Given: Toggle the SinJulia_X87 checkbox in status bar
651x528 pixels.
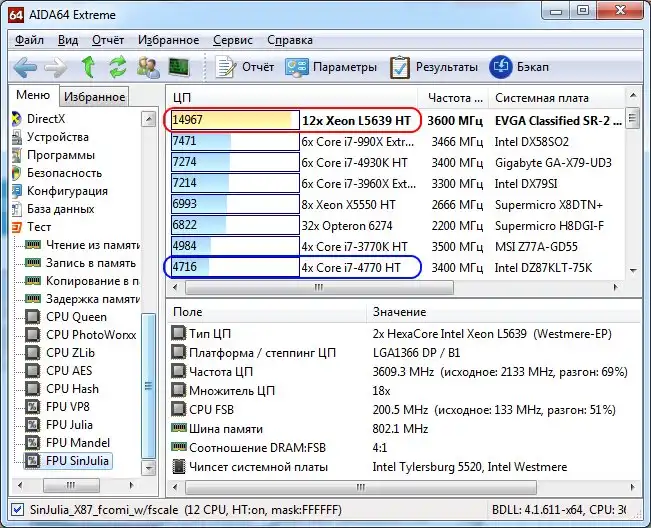Looking at the screenshot, I should (x=17, y=509).
